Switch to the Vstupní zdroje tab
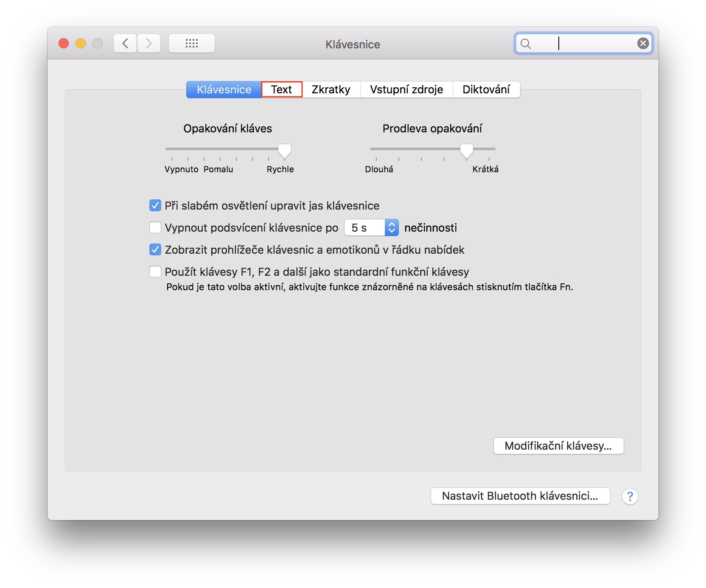706x588 pixels. click(406, 90)
